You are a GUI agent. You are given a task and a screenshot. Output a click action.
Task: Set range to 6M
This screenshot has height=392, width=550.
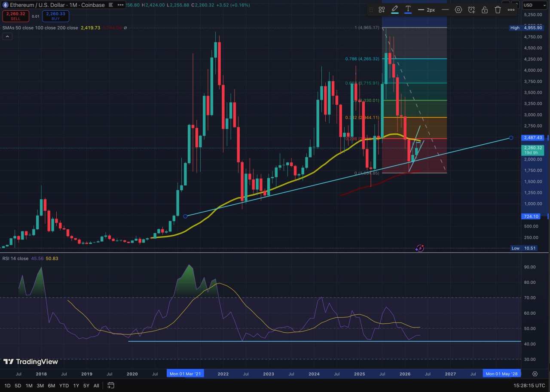click(52, 386)
